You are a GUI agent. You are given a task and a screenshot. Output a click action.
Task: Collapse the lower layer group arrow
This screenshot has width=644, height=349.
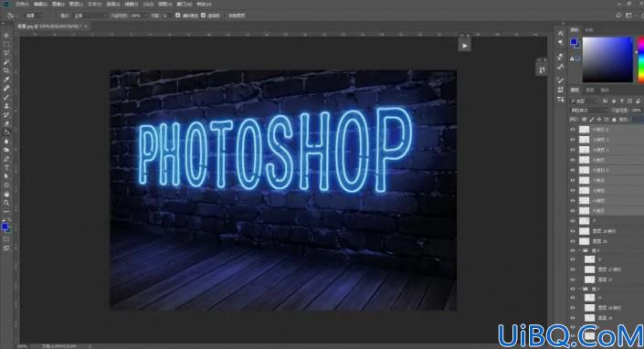tap(580, 289)
